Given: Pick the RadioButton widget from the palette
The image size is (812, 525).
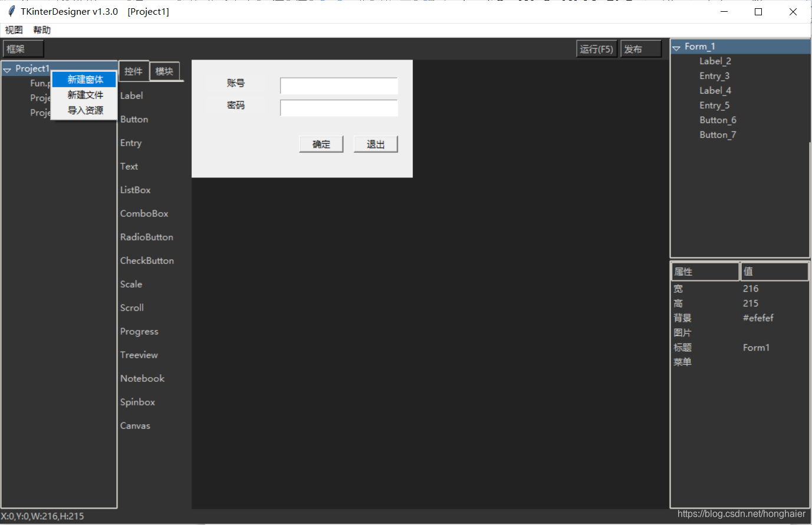Looking at the screenshot, I should (x=147, y=237).
